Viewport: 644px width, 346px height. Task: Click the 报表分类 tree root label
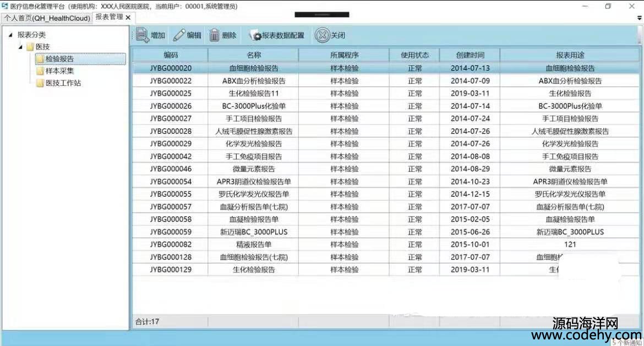tap(31, 35)
